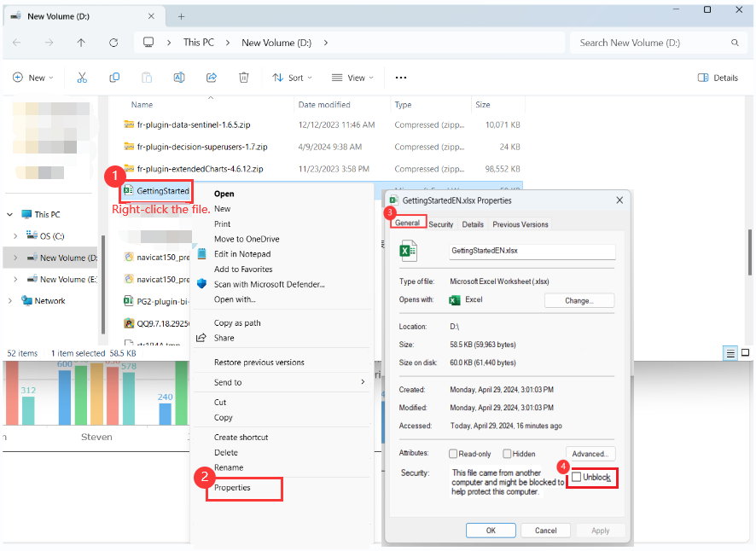The height and width of the screenshot is (551, 756).
Task: Refresh the folder view with the refresh icon
Action: click(113, 42)
